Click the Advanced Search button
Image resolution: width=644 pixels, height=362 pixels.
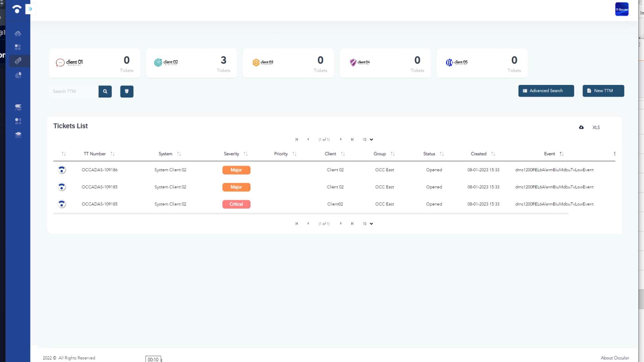click(546, 91)
